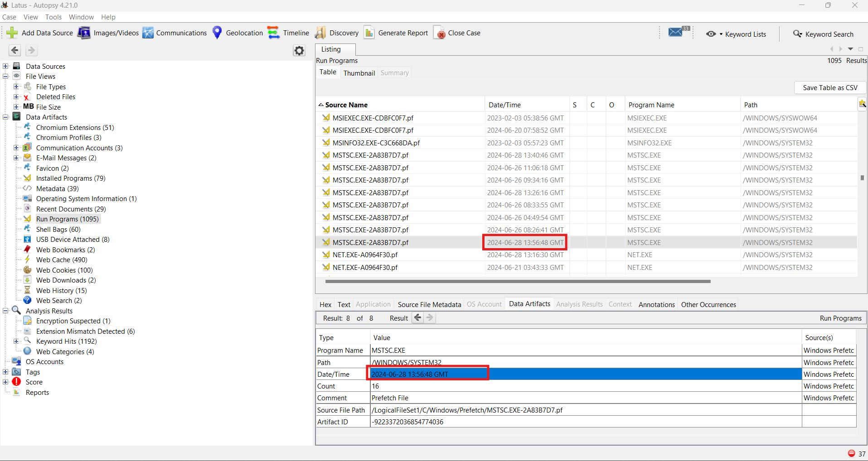Expand the Communication Accounts node

(16, 148)
